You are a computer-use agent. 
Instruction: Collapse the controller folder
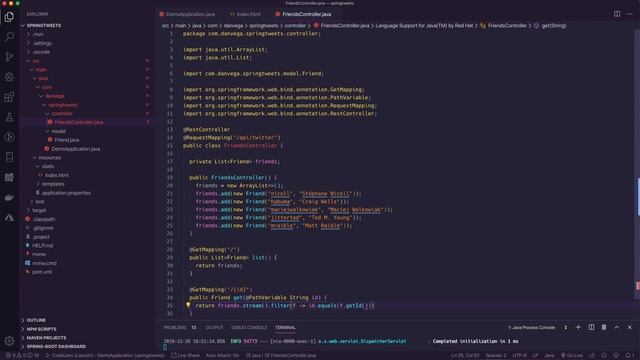point(61,113)
